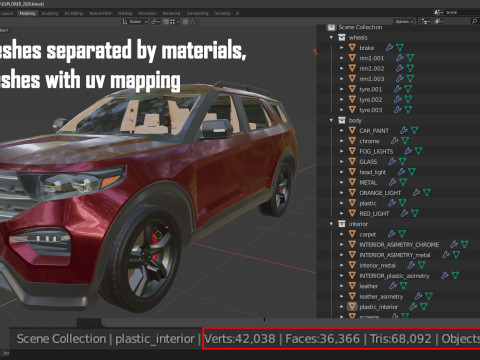
Task: Click the highlighted mesh icon of plastic_interior
Action: (352, 306)
